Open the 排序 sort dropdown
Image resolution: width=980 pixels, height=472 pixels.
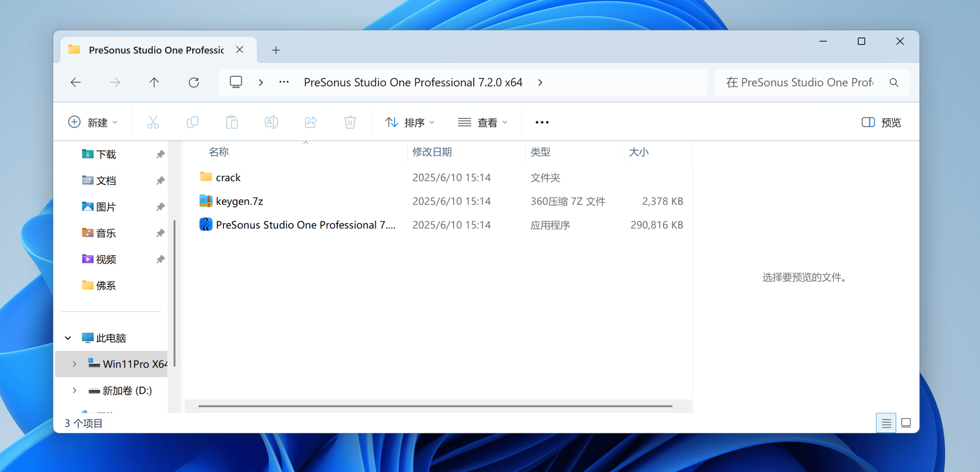click(410, 122)
